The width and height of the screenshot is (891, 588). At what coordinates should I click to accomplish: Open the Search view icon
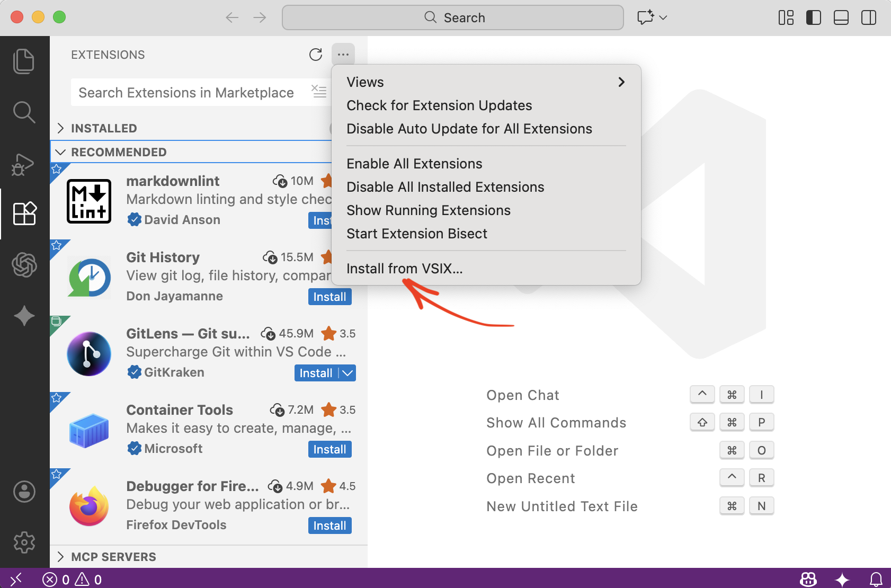[24, 112]
